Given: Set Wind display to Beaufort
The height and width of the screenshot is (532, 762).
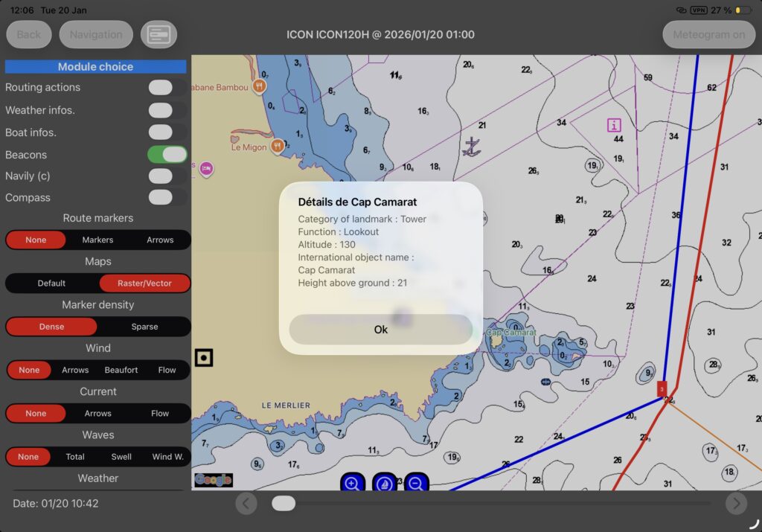Looking at the screenshot, I should [x=121, y=370].
